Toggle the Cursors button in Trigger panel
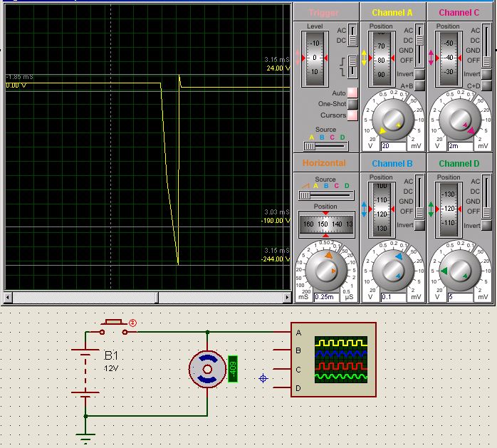Viewport: 497px width, 448px height. 352,115
